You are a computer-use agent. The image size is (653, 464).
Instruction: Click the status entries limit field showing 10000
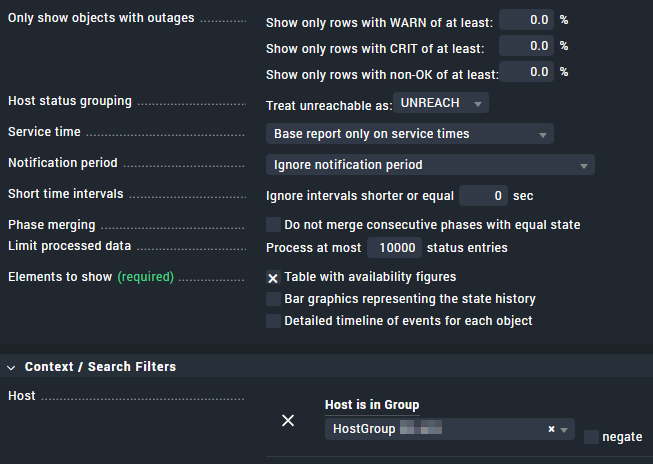pos(393,248)
